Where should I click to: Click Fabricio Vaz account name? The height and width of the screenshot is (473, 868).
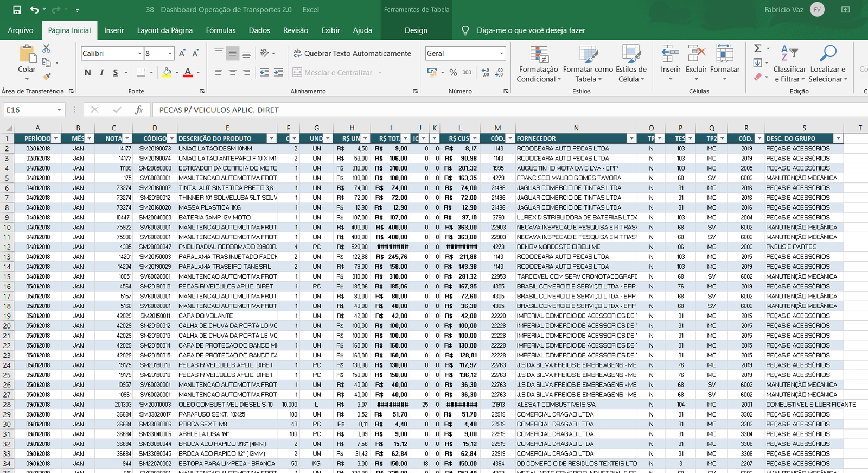(x=784, y=10)
